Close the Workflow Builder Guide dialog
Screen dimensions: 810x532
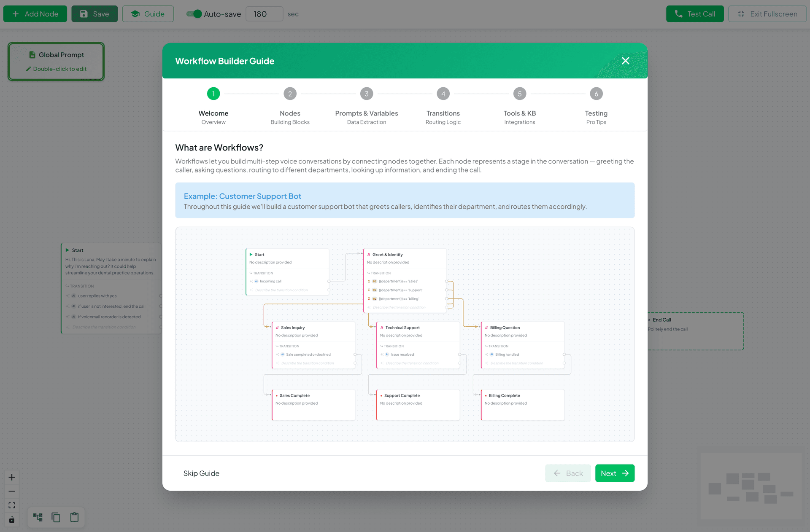[x=625, y=61]
